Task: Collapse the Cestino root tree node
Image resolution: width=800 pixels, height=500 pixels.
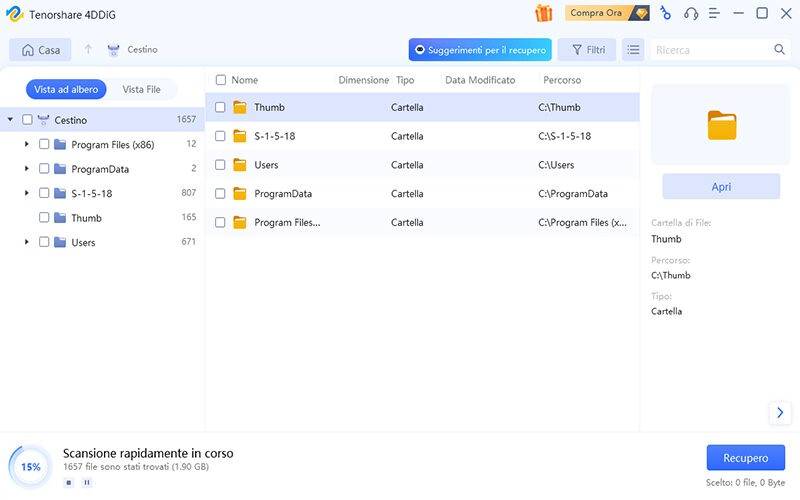Action: (x=10, y=120)
